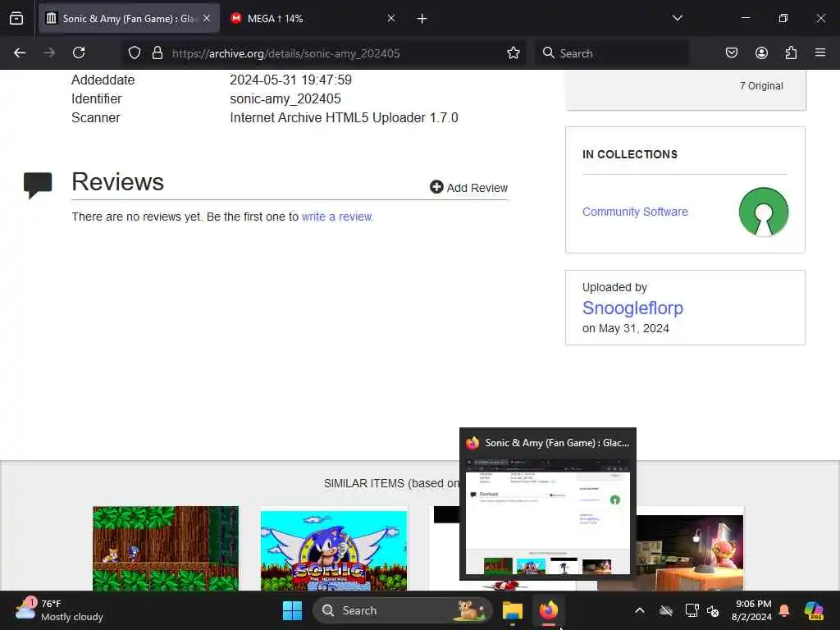Click the IN COLLECTIONS heading
The width and height of the screenshot is (840, 630).
click(630, 154)
